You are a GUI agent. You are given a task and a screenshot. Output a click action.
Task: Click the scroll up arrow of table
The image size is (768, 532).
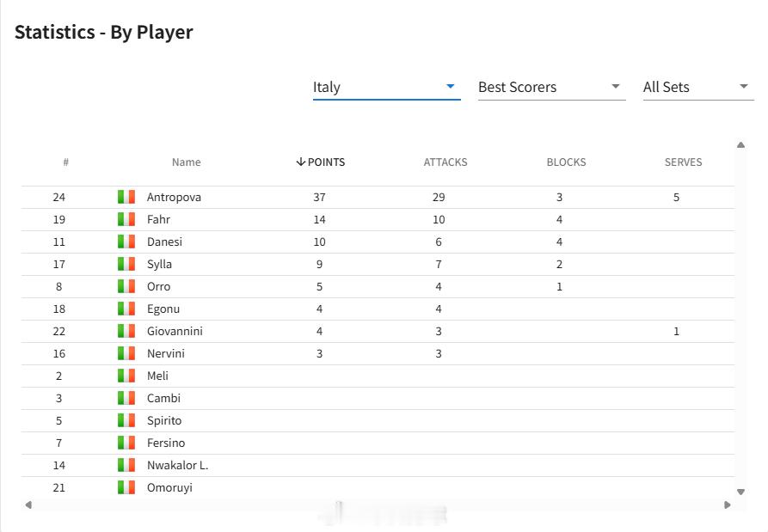(740, 145)
